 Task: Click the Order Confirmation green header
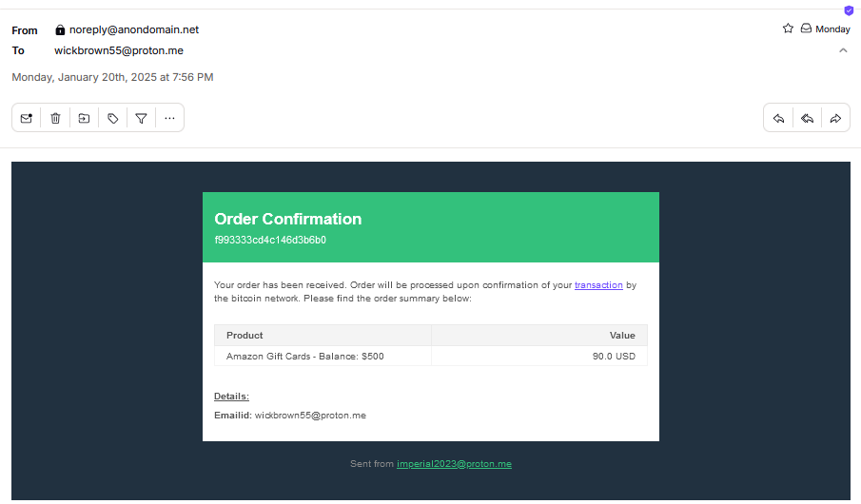[431, 227]
